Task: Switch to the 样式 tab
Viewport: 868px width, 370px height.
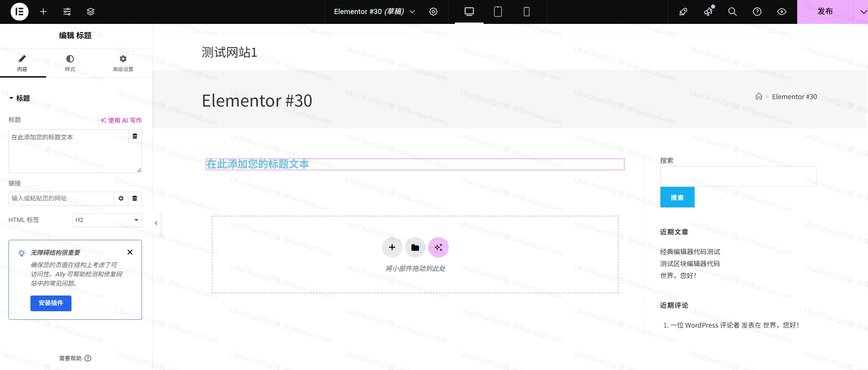Action: click(70, 63)
